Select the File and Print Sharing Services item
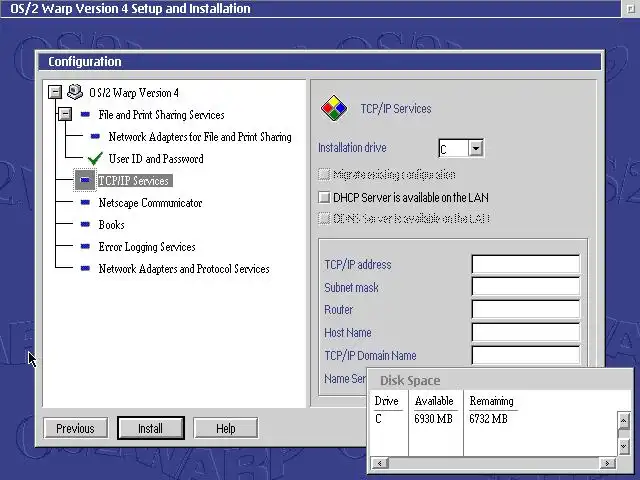The width and height of the screenshot is (640, 480). point(161,115)
